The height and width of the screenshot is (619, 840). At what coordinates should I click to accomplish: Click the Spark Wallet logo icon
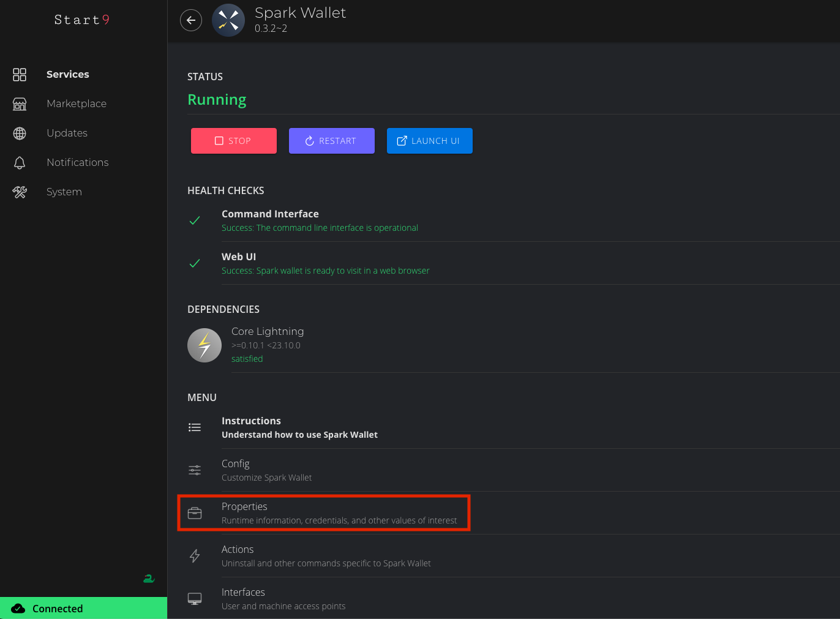click(228, 20)
